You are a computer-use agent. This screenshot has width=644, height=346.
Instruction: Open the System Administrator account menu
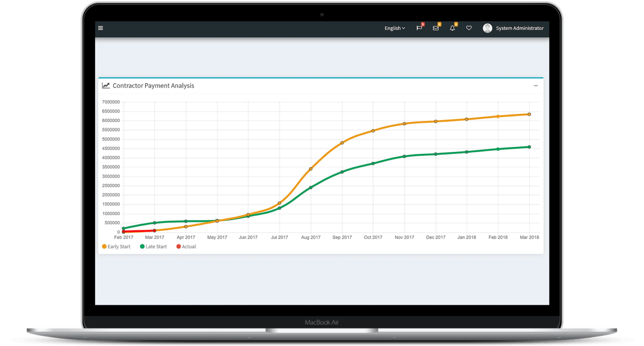520,28
